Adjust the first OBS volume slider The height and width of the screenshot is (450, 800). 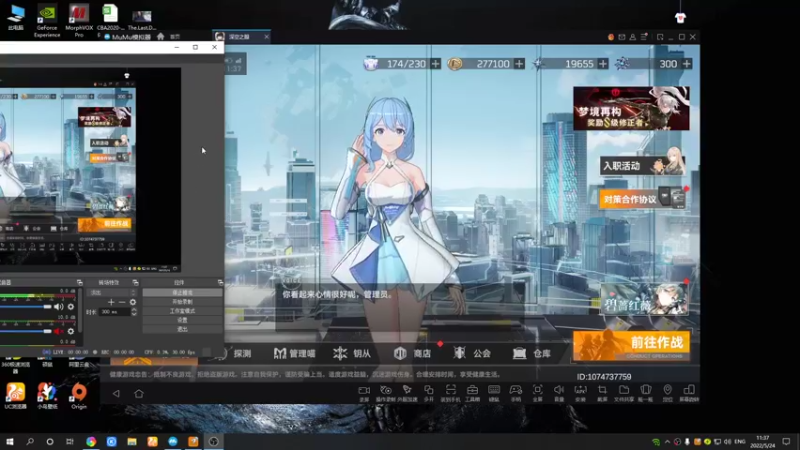(26, 307)
